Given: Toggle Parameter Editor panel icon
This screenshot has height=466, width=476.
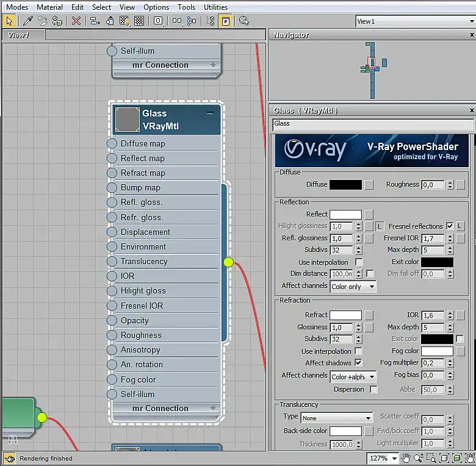Looking at the screenshot, I should 226,21.
